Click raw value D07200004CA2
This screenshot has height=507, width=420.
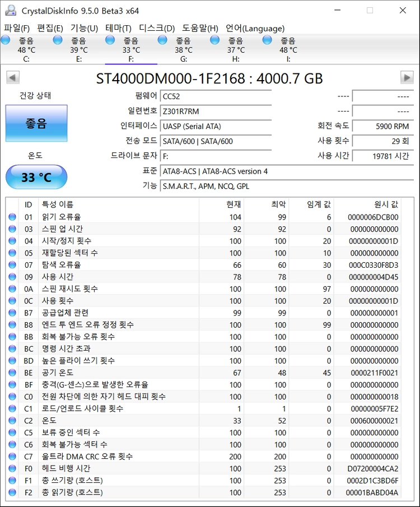coord(373,468)
